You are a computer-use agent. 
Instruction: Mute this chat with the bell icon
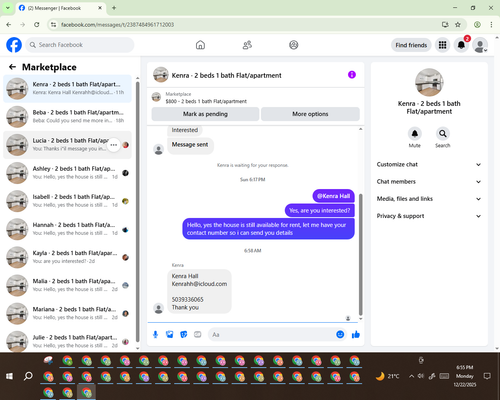coord(415,134)
